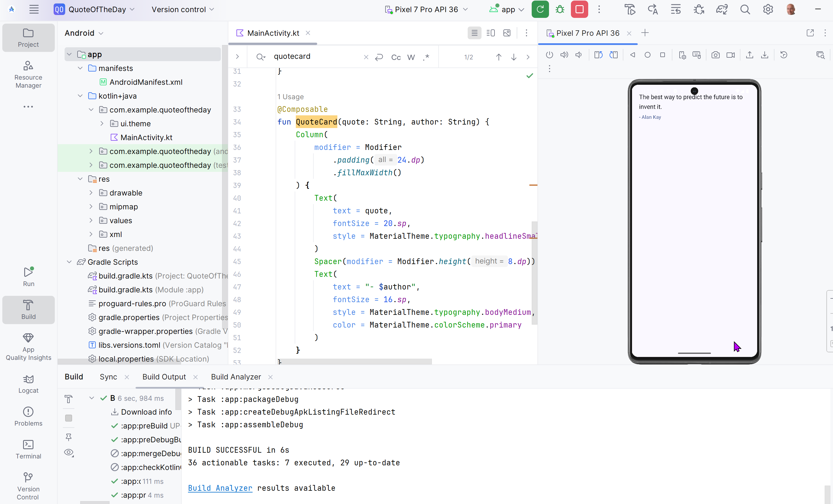Expand the drawable folder
833x504 pixels.
pyautogui.click(x=91, y=193)
